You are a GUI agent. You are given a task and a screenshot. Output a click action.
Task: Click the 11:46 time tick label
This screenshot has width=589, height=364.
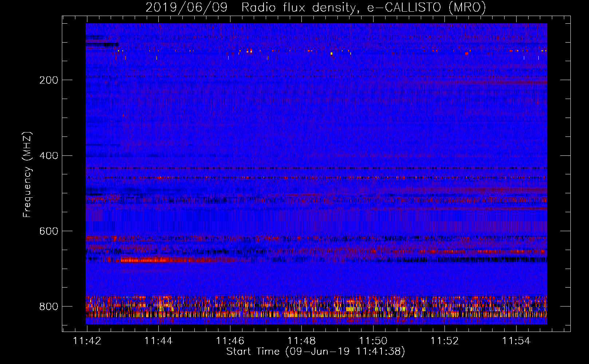(230, 341)
